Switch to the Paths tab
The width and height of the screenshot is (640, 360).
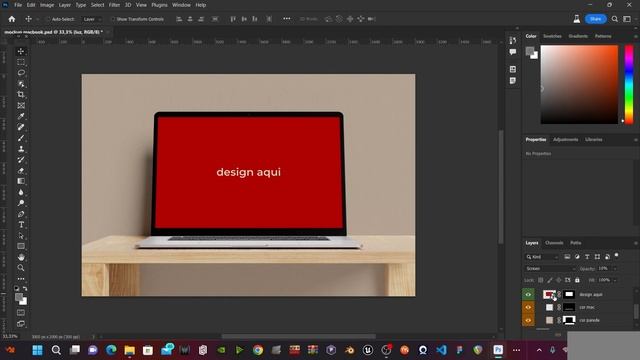pyautogui.click(x=576, y=243)
